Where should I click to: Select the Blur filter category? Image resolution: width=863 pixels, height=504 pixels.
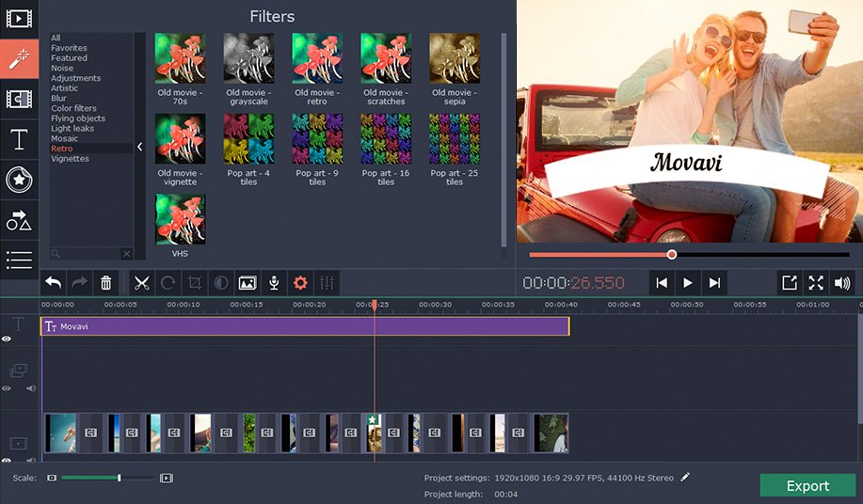pyautogui.click(x=58, y=99)
